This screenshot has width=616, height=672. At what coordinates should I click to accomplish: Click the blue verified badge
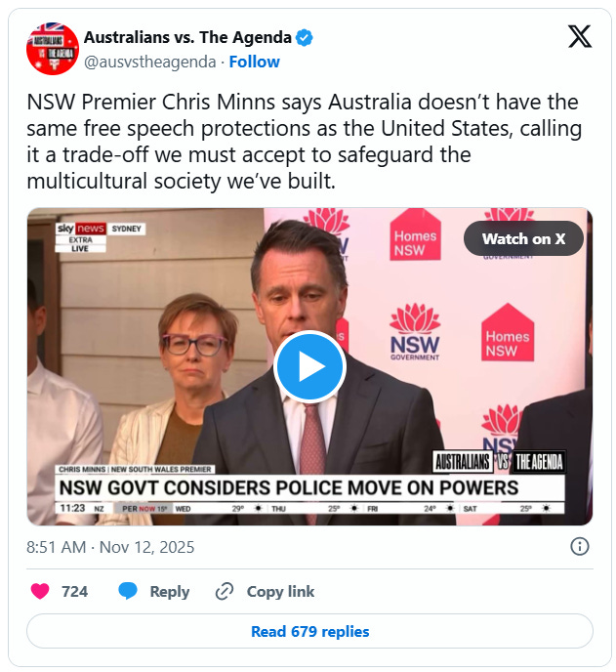305,38
